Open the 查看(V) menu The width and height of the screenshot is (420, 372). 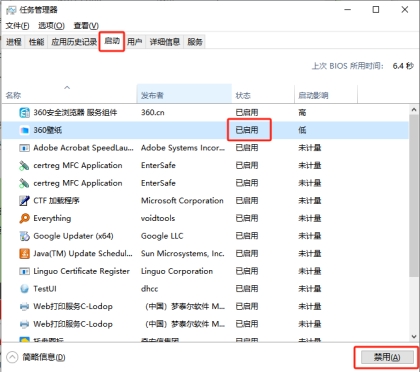86,26
